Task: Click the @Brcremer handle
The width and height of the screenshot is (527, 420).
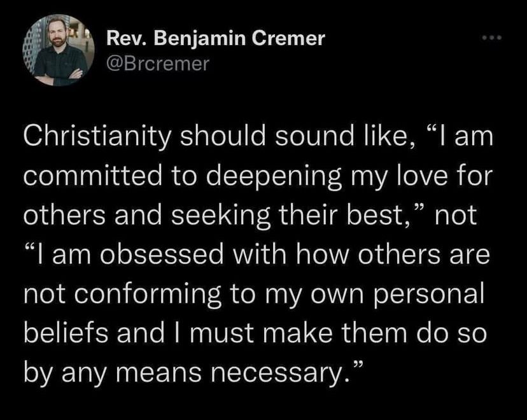Action: pyautogui.click(x=157, y=64)
